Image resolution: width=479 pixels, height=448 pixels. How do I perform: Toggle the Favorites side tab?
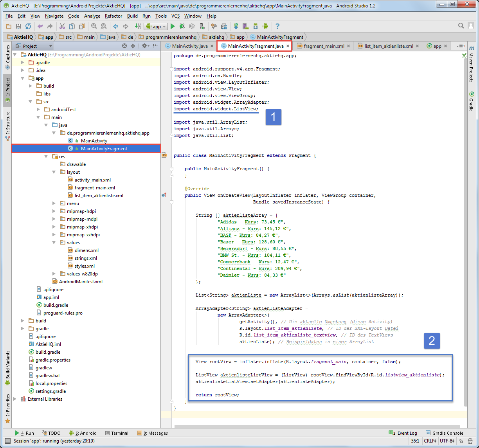coord(7,409)
